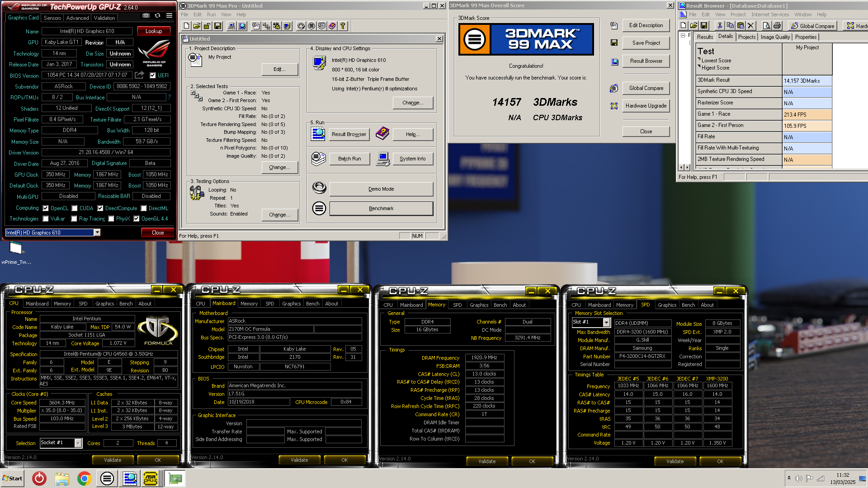Open the Image Quality tab in Result Browser
Screen dimensions: 868x488
[775, 37]
